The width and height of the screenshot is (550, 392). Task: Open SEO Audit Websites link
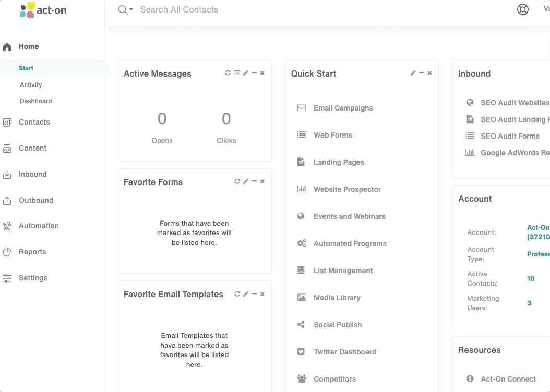(x=515, y=103)
